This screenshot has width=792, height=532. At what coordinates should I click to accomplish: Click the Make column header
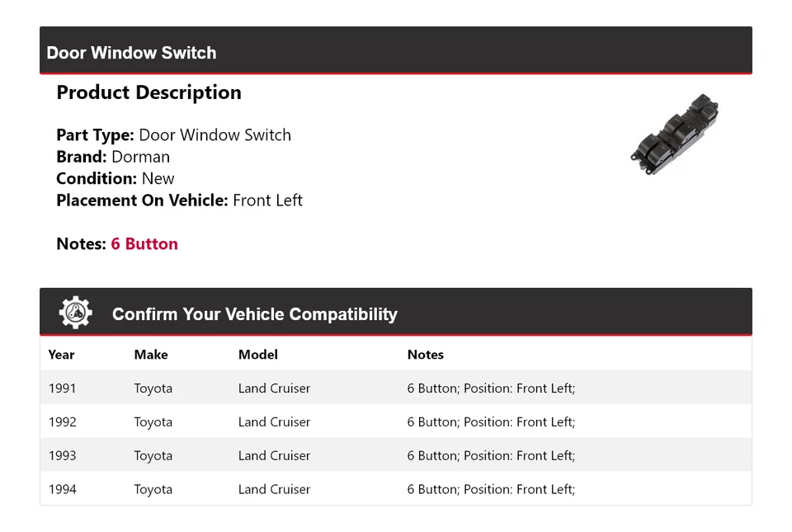point(151,355)
